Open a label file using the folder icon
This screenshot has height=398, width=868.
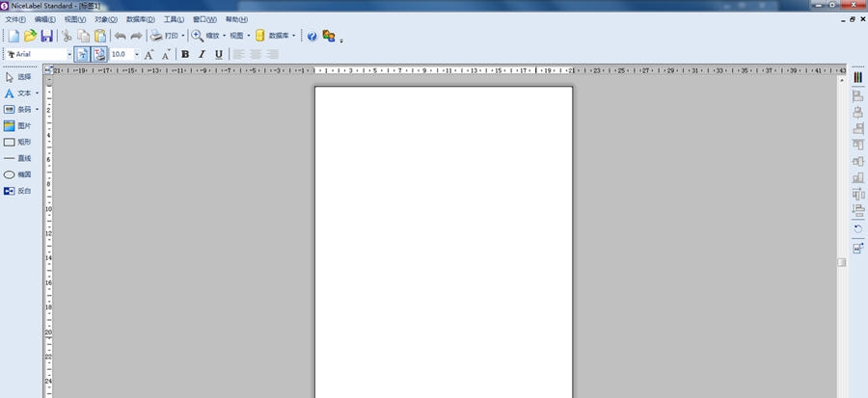[x=30, y=36]
